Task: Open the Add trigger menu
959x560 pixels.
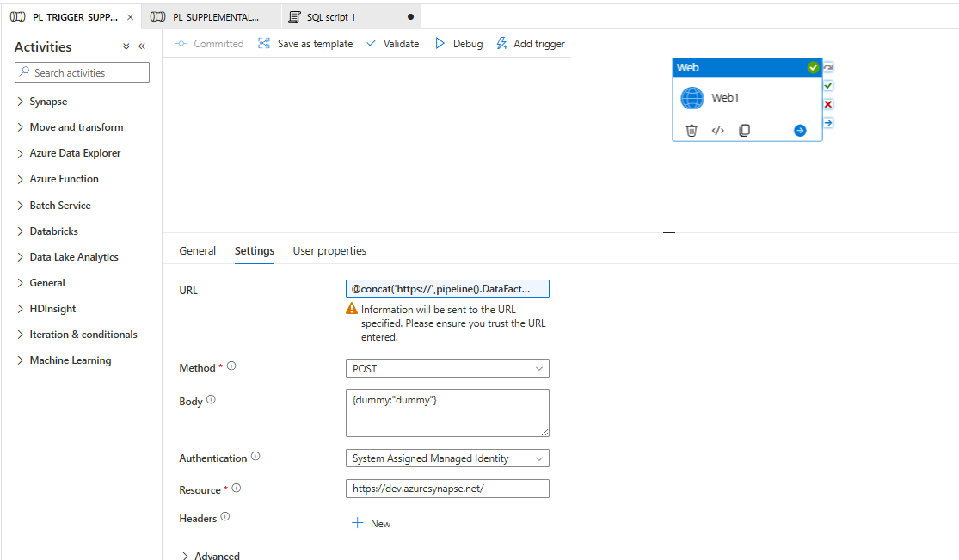Action: pyautogui.click(x=531, y=44)
